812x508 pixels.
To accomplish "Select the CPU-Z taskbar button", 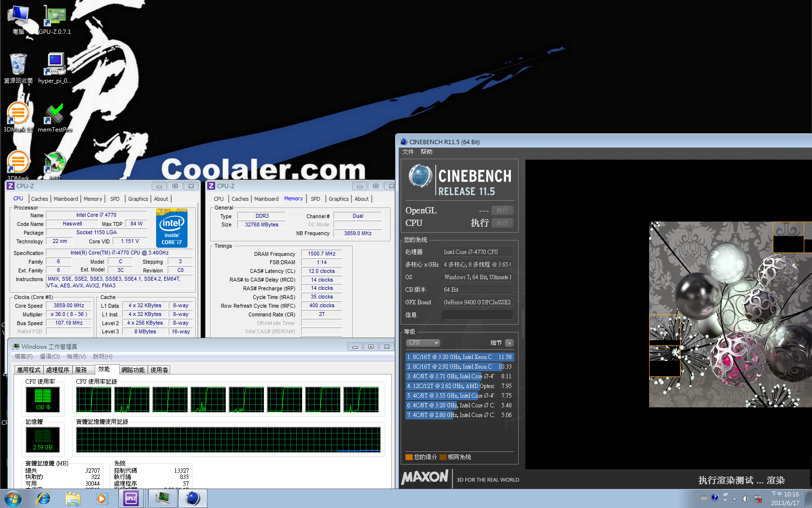I will click(x=131, y=498).
